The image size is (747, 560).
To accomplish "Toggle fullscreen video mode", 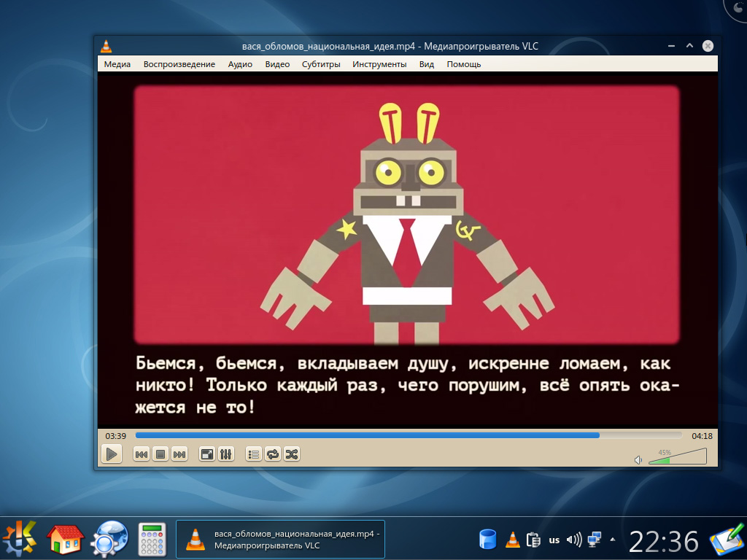I will [x=207, y=454].
